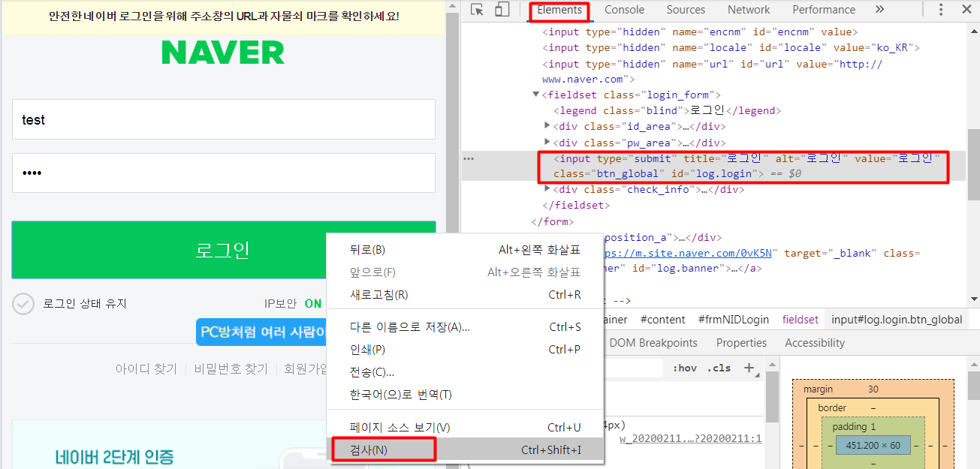This screenshot has width=980, height=469.
Task: Click the box model 451.200 × 60 content box
Action: point(873,445)
